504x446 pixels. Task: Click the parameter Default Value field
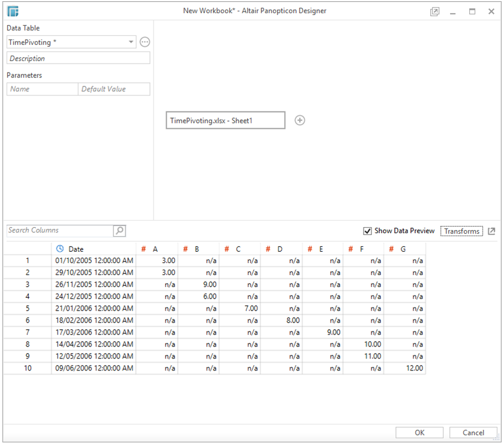114,89
